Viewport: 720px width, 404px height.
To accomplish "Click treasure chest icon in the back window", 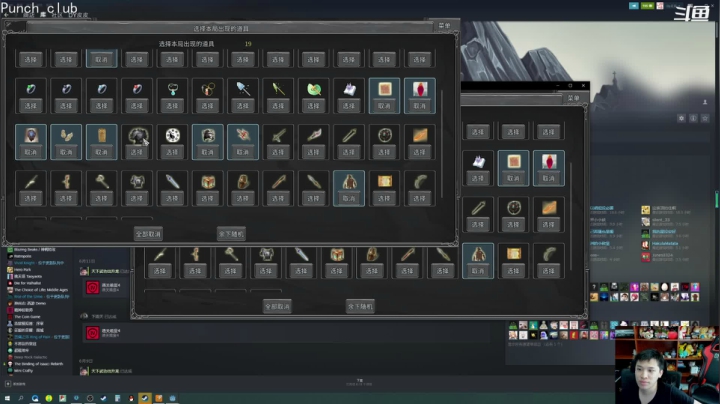I will coord(337,254).
